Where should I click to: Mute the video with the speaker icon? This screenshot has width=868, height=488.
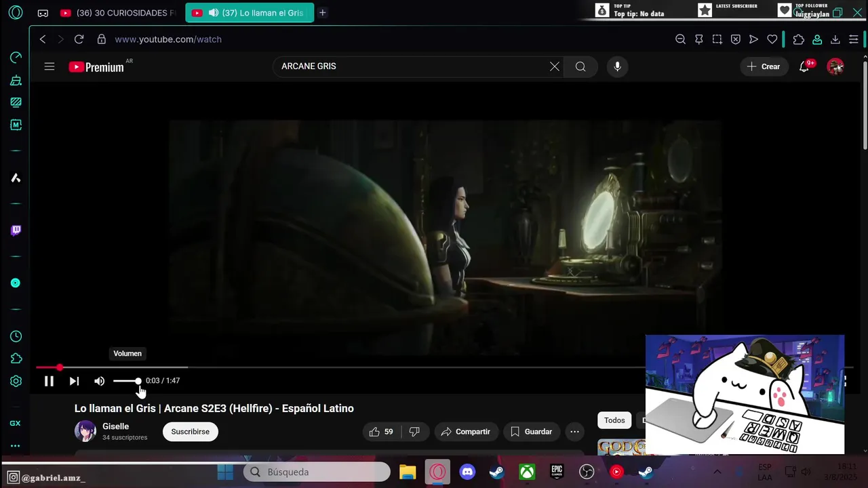click(100, 381)
